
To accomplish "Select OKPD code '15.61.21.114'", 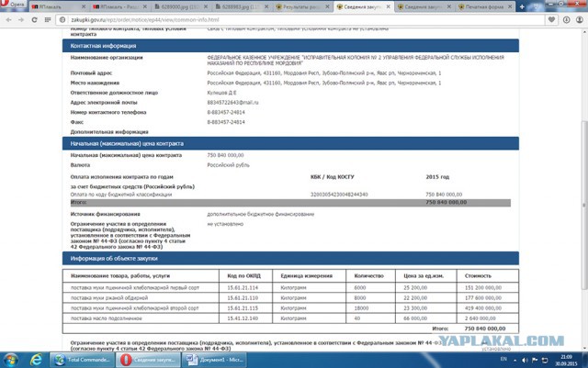I will (243, 288).
